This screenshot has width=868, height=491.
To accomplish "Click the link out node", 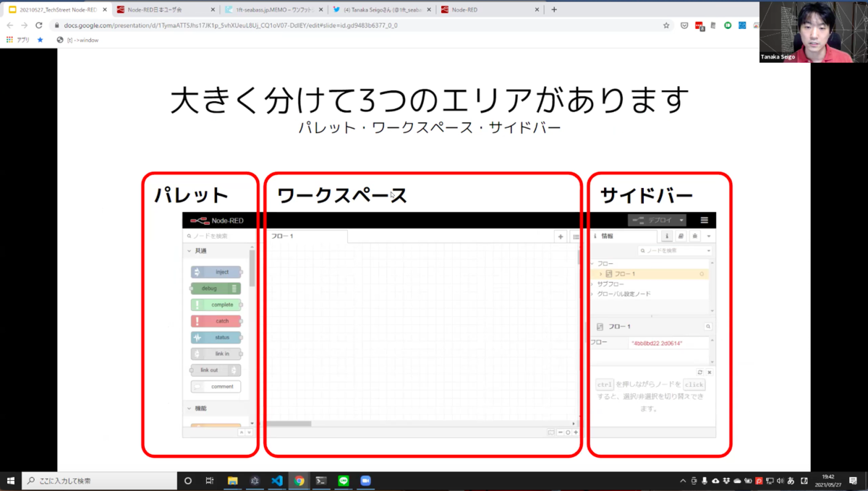I will tap(216, 370).
